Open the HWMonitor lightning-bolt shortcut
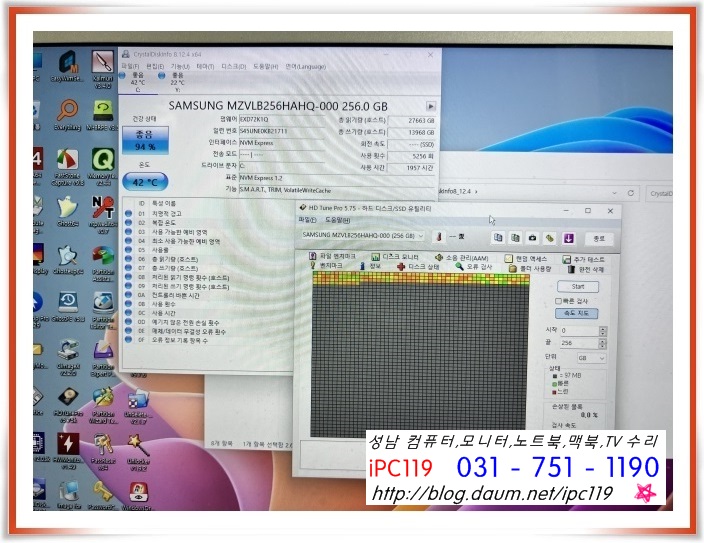This screenshot has height=543, width=704. 68,450
